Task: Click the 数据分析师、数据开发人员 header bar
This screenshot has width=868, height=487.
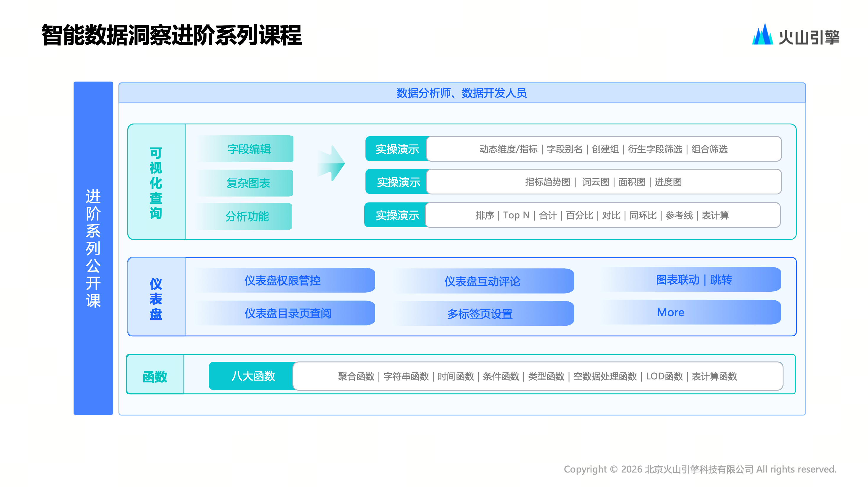Action: pyautogui.click(x=462, y=93)
